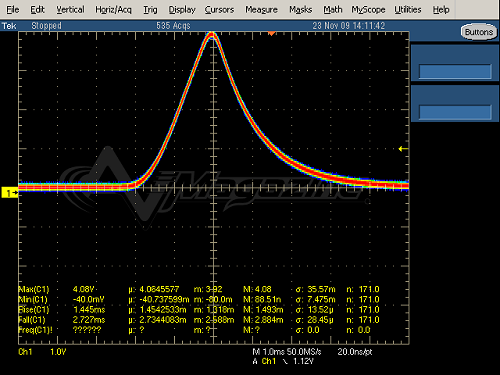Open the MyScope menu

368,10
